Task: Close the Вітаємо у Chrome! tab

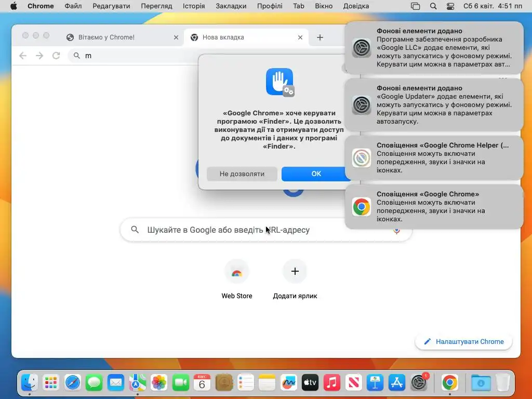Action: [176, 37]
